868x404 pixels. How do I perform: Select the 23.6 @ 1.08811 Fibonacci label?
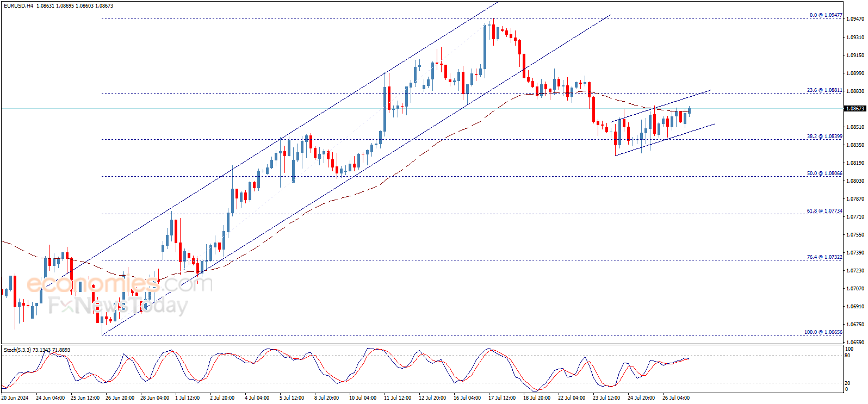click(824, 90)
